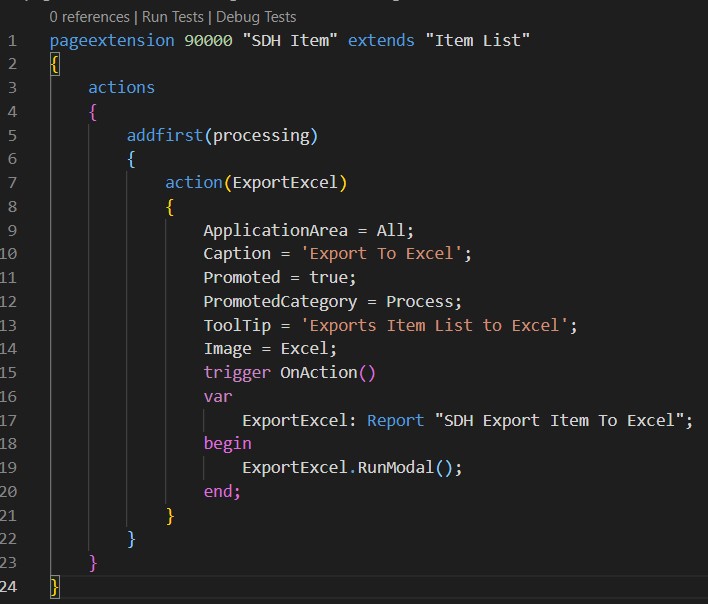Click the 'Excel' image value on line 14
This screenshot has height=604, width=708.
304,348
